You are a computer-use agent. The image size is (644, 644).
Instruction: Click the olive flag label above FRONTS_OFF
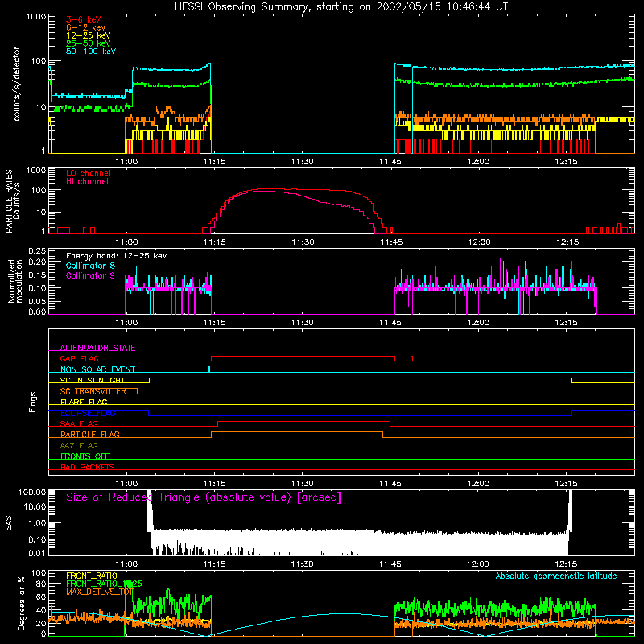click(79, 446)
